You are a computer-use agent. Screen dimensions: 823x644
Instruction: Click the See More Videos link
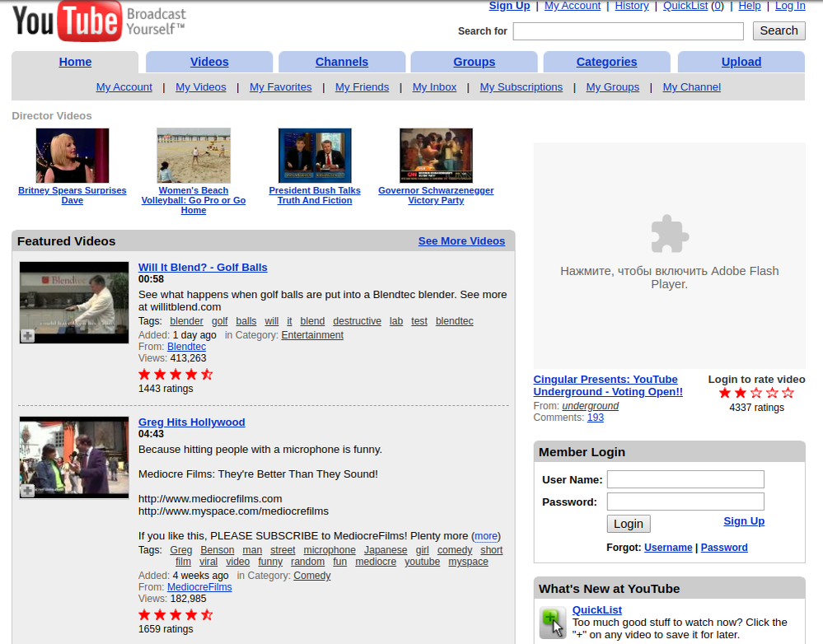(461, 241)
